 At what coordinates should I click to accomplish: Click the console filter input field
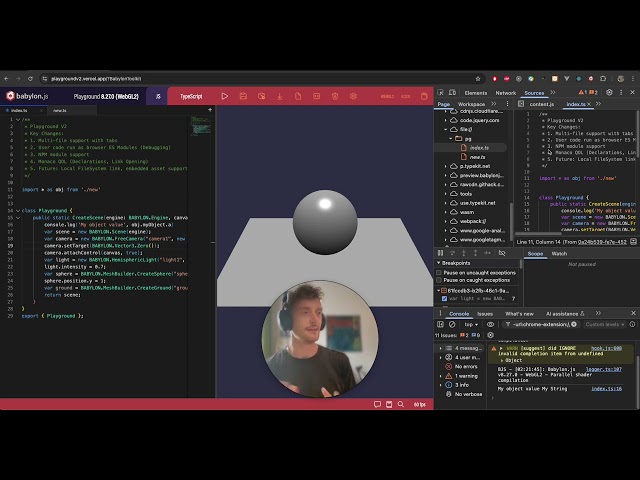click(x=541, y=324)
